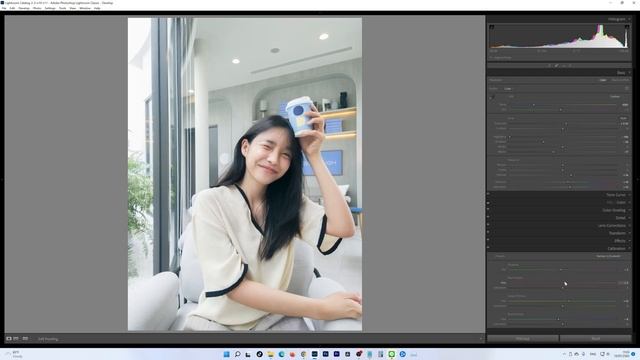Click the portrait photo in Loupe view
This screenshot has height=360, width=640.
click(245, 174)
